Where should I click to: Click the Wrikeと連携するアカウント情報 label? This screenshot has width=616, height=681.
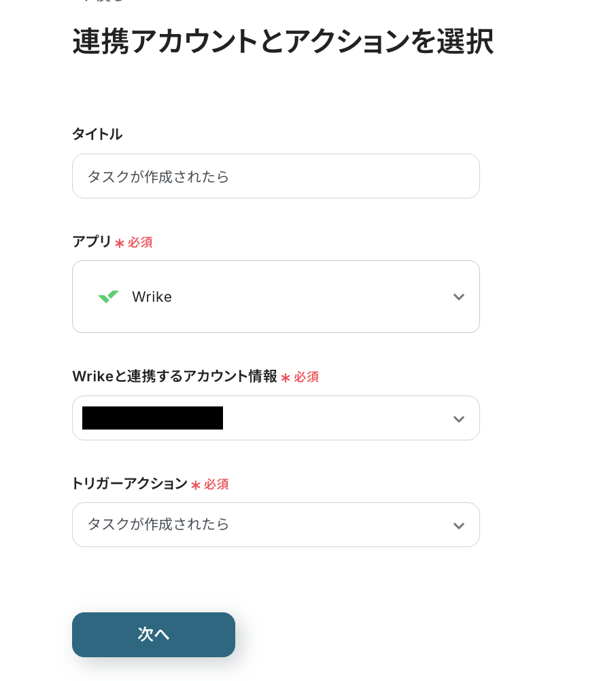pos(175,377)
